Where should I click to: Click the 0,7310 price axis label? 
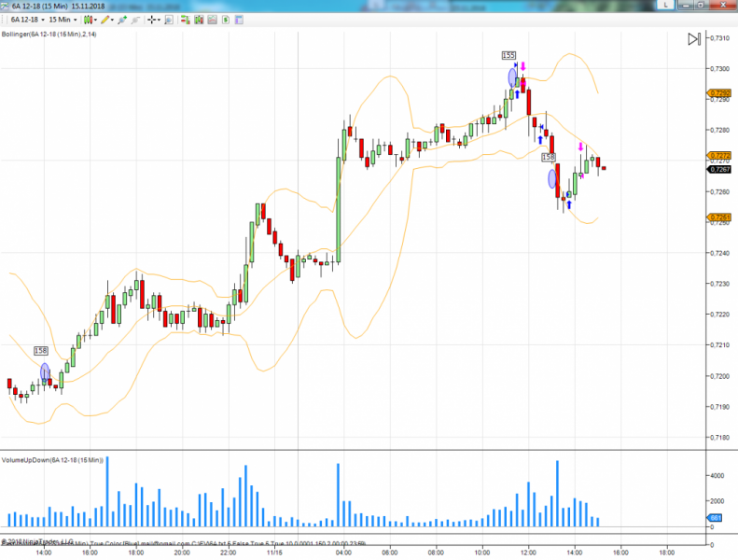[720, 38]
